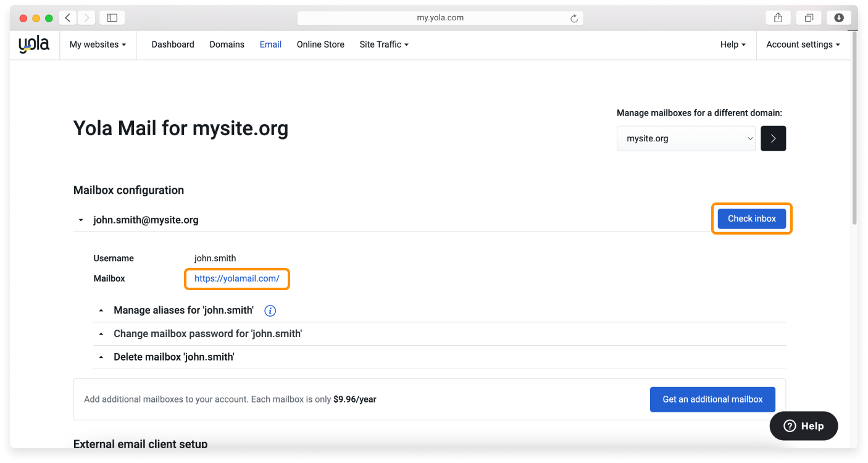This screenshot has height=463, width=868.
Task: Click the Yola logo
Action: click(33, 44)
